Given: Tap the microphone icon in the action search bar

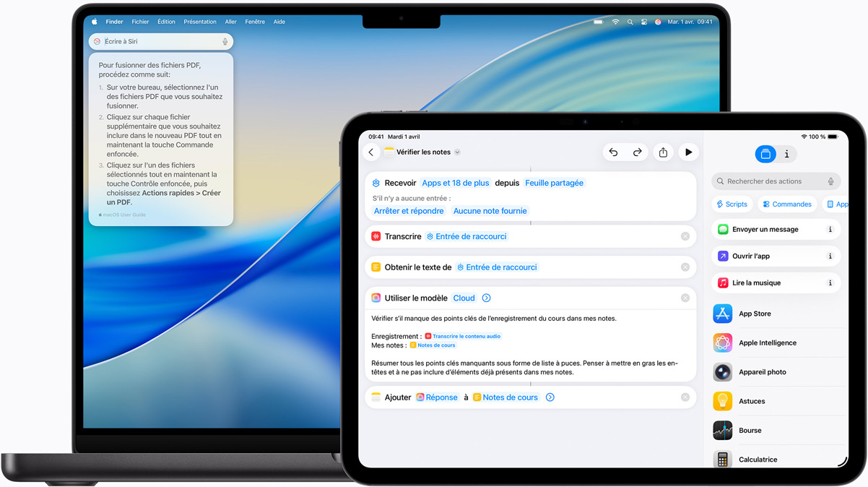Looking at the screenshot, I should point(832,181).
